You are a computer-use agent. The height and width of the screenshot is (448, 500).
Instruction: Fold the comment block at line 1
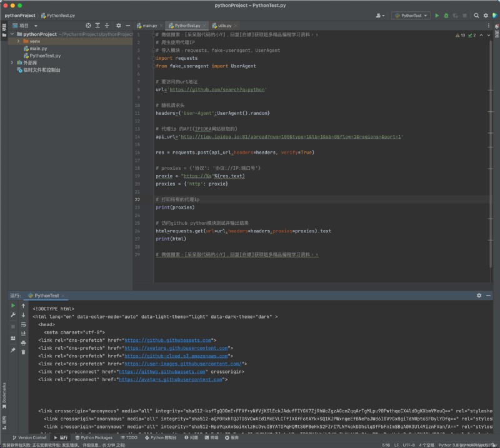pos(153,34)
